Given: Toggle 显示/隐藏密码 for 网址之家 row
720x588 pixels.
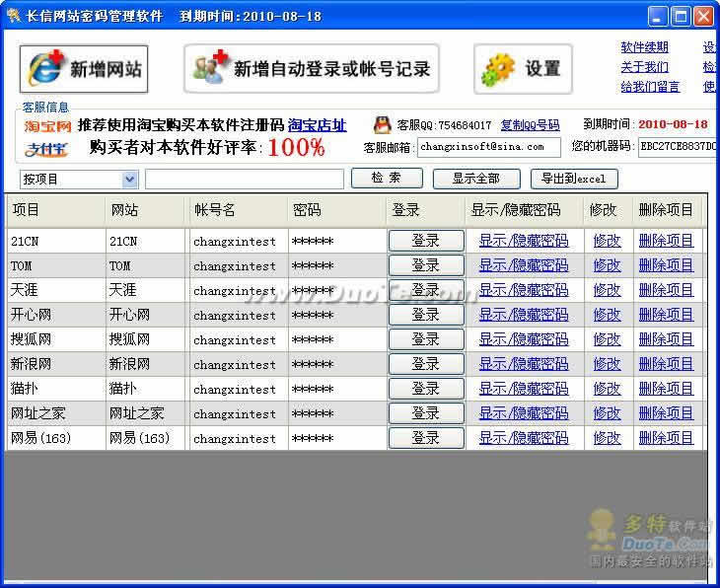Looking at the screenshot, I should [524, 414].
